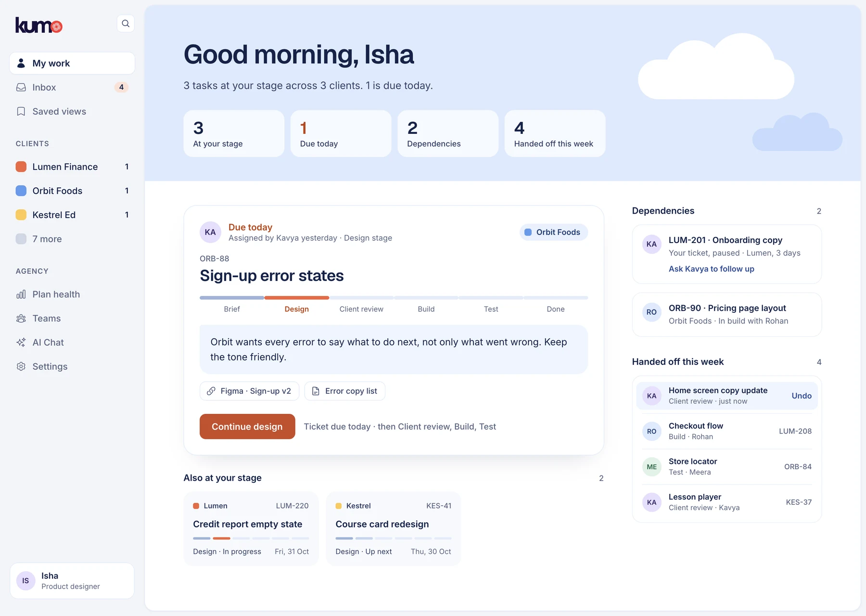Click the IS avatar in profile card

click(x=25, y=581)
